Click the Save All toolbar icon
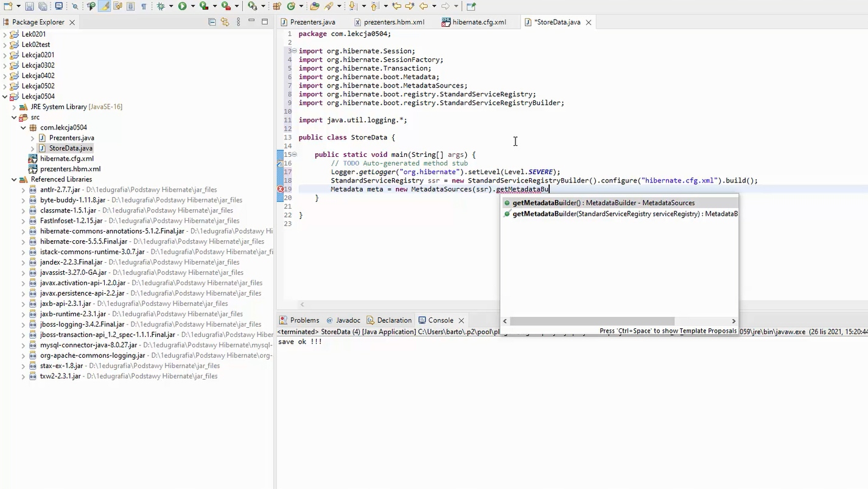Viewport: 868px width, 489px height. (x=43, y=6)
